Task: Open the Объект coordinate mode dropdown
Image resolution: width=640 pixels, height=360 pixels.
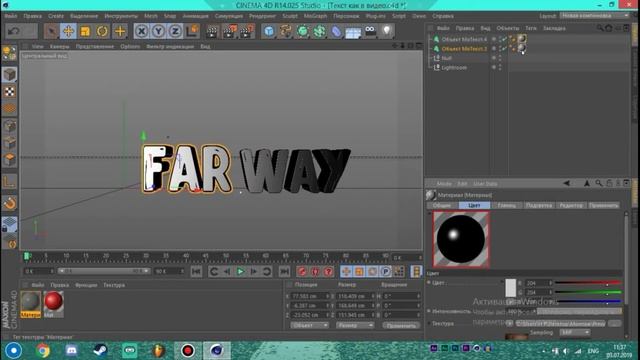Action: 309,325
